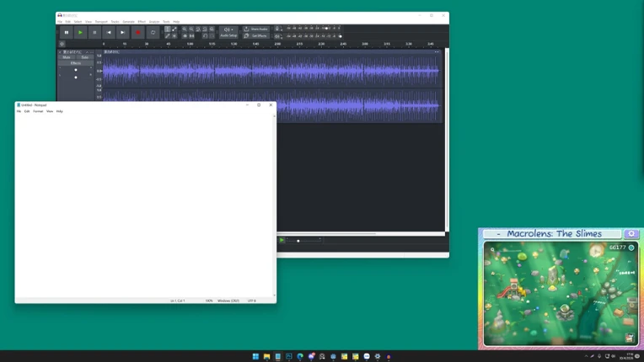Click the track gain slider knob
This screenshot has width=644, height=362.
point(76,70)
